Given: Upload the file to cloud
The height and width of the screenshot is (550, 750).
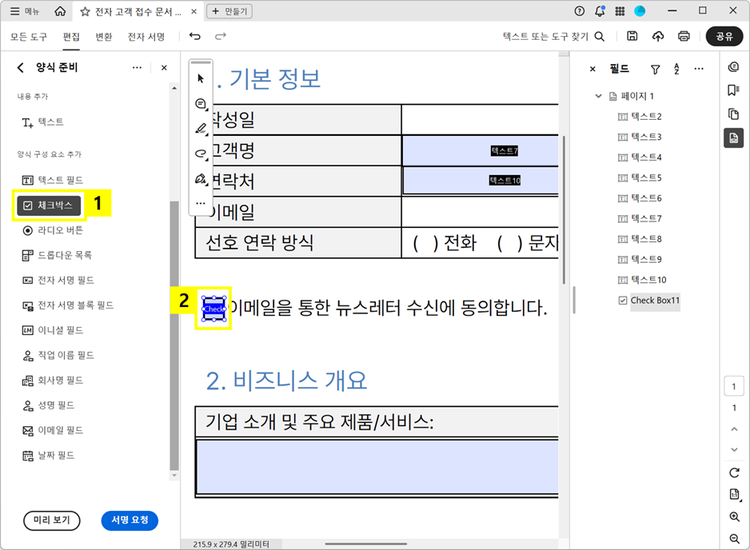Looking at the screenshot, I should pos(658,36).
